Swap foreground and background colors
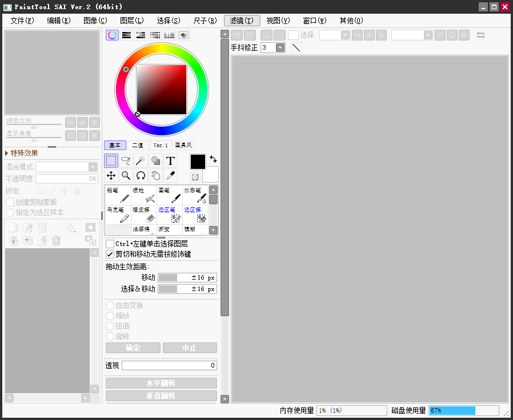Image resolution: width=513 pixels, height=420 pixels. [x=213, y=159]
